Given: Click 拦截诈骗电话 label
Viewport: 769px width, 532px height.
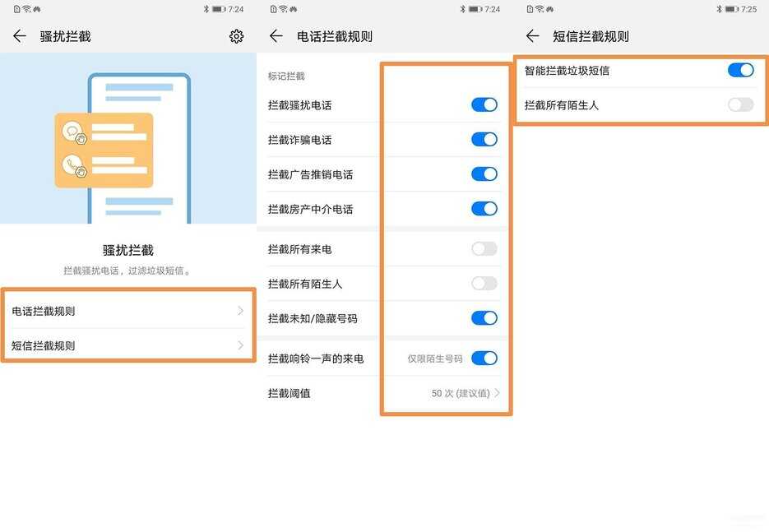Looking at the screenshot, I should (x=299, y=140).
